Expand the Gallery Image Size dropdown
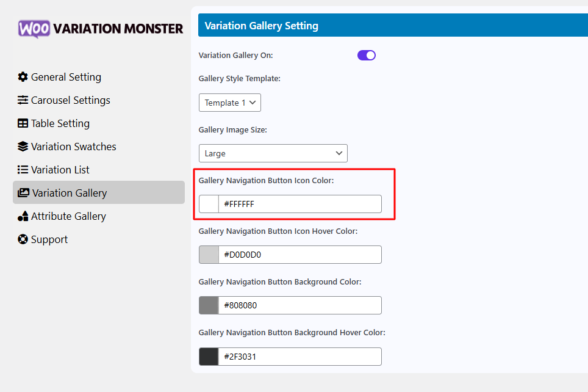 273,153
